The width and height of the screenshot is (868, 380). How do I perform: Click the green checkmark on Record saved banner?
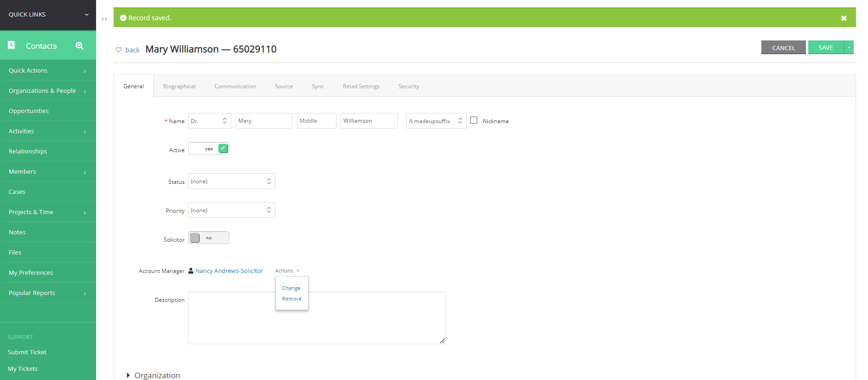click(123, 18)
